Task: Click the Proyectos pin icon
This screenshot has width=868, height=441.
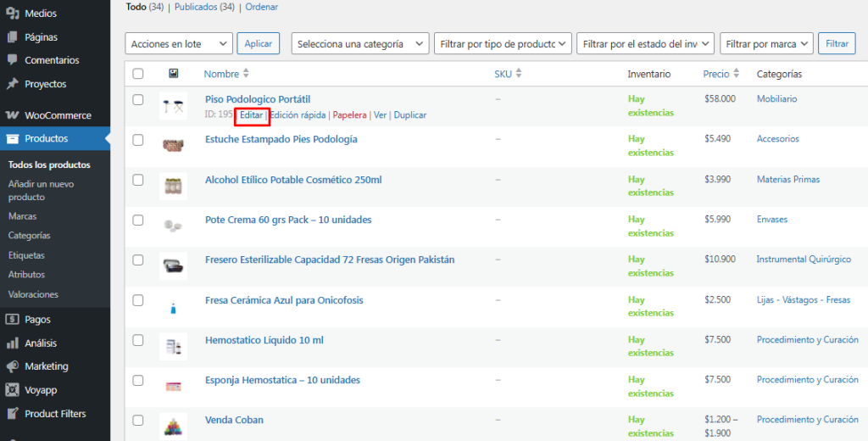Action: (x=12, y=84)
